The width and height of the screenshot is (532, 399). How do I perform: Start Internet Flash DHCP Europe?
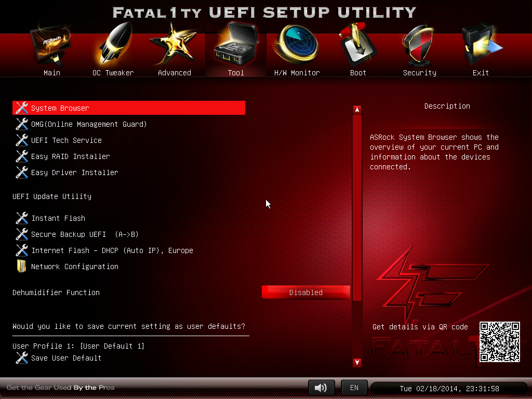(112, 250)
